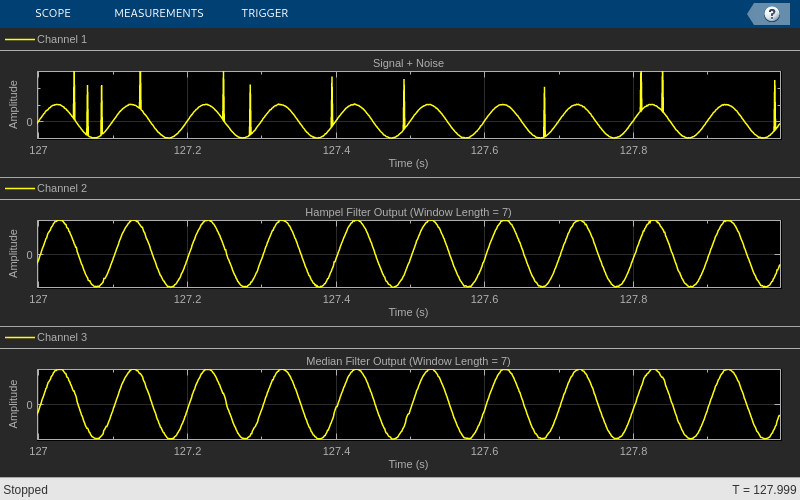
Task: Click the Channel 2 legend line
Action: coord(20,188)
